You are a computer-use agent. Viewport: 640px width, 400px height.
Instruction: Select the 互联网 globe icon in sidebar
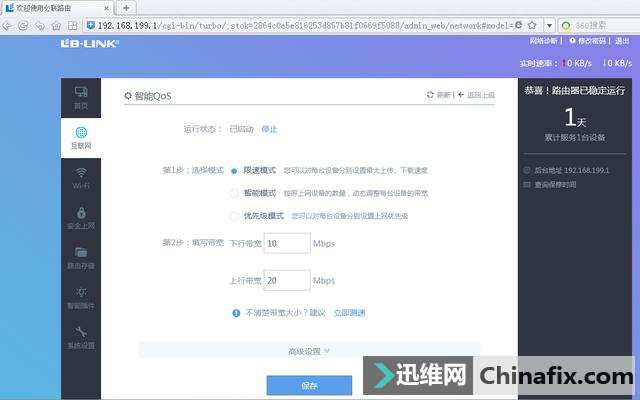[80, 136]
